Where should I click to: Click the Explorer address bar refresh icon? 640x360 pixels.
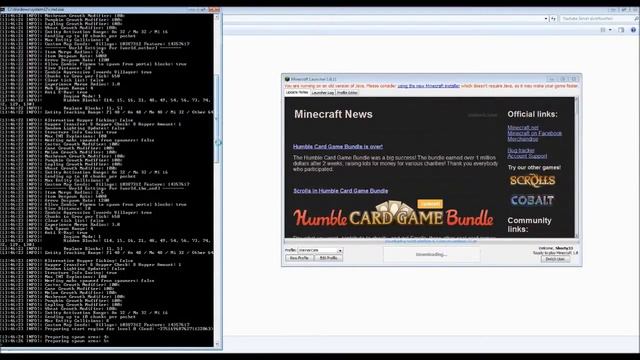[553, 19]
